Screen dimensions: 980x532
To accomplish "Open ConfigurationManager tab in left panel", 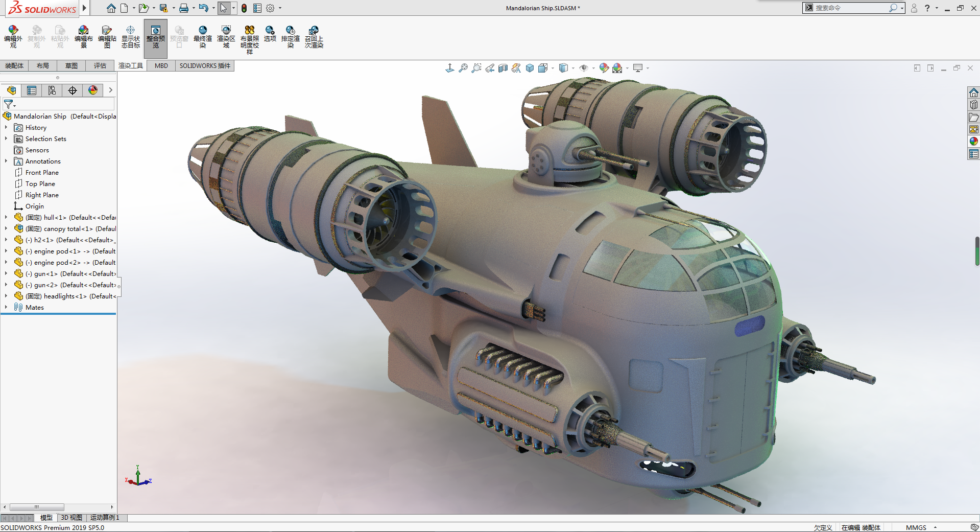I will [52, 90].
